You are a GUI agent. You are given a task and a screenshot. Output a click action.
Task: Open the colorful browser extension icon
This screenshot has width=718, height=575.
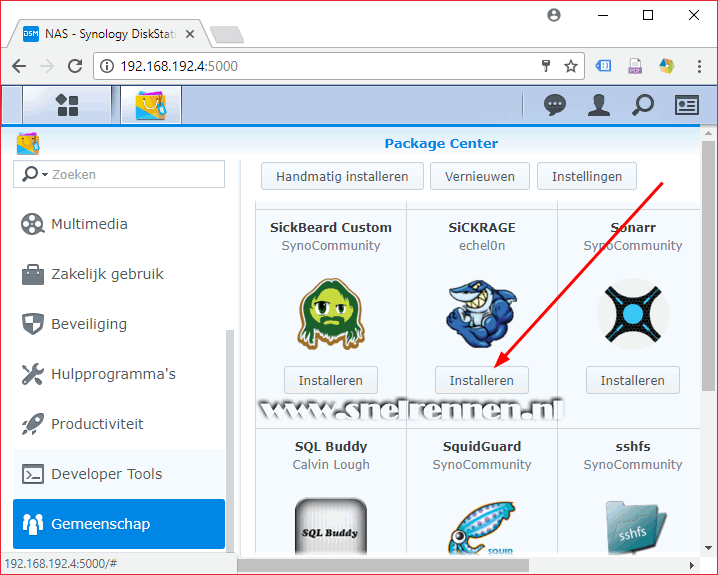click(x=667, y=66)
